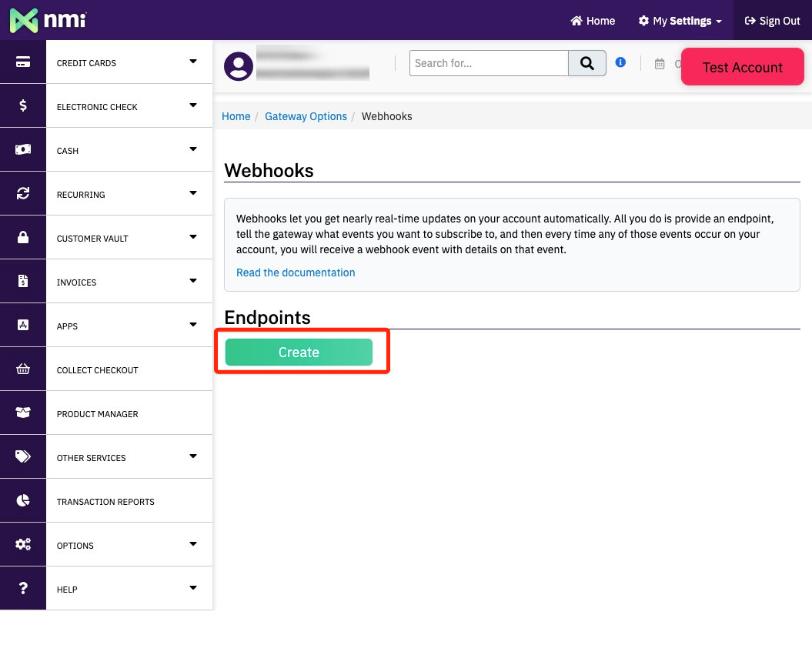Open the Read the documentation link
The height and width of the screenshot is (655, 812).
point(296,272)
